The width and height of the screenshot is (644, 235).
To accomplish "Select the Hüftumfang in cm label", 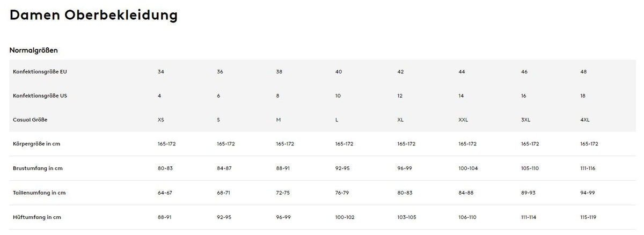I will 37,217.
